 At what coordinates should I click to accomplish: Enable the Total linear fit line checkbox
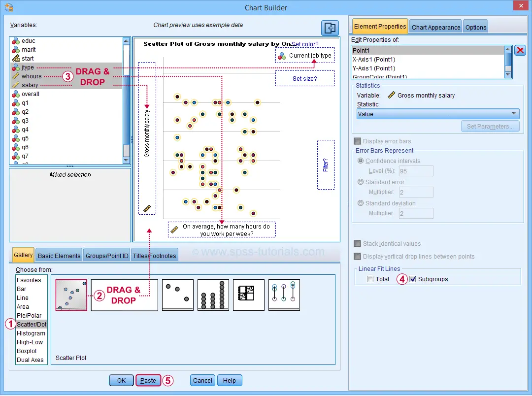(x=370, y=279)
